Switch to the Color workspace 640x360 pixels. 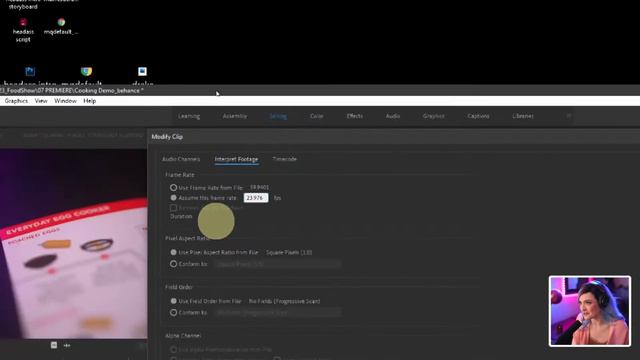pyautogui.click(x=317, y=116)
